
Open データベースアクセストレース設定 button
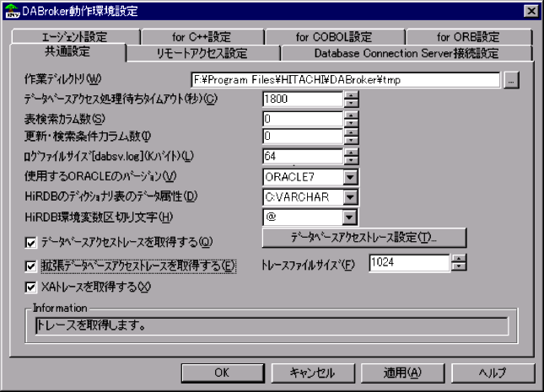click(x=364, y=238)
